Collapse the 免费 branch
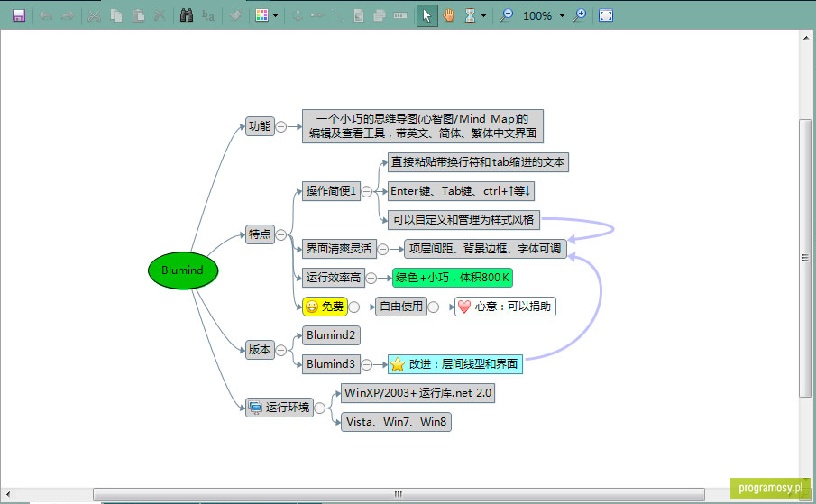Screen dimensions: 816x504 tap(353, 307)
